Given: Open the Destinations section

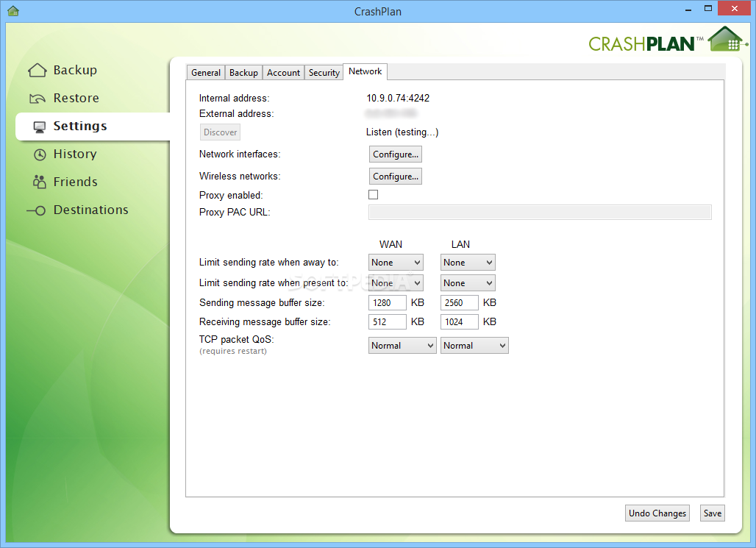Looking at the screenshot, I should click(90, 210).
